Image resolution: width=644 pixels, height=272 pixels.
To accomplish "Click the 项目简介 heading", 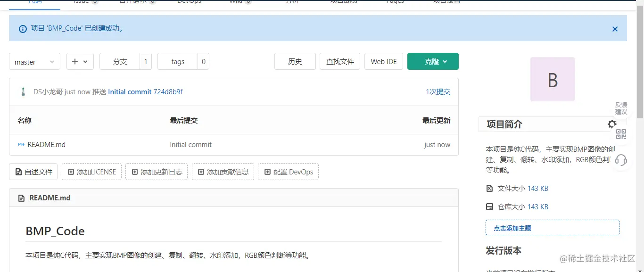I will point(504,124).
